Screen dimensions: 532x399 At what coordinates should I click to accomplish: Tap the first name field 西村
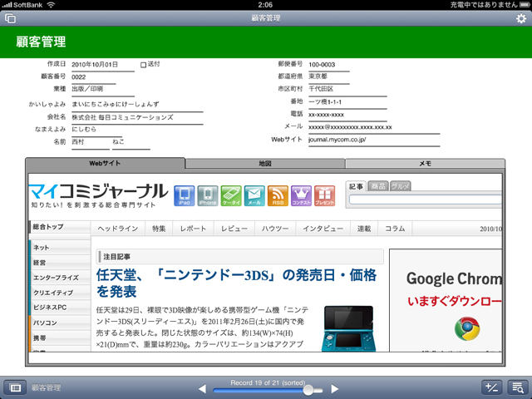(91, 142)
